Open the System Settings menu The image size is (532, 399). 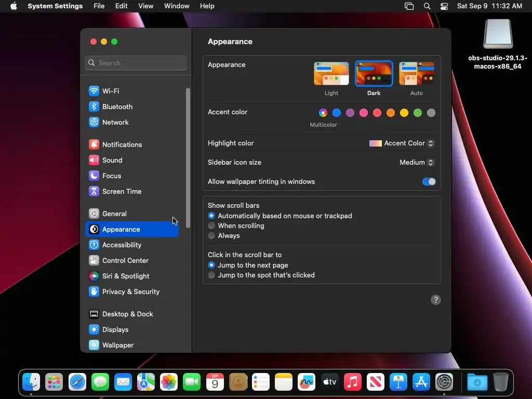tap(55, 6)
